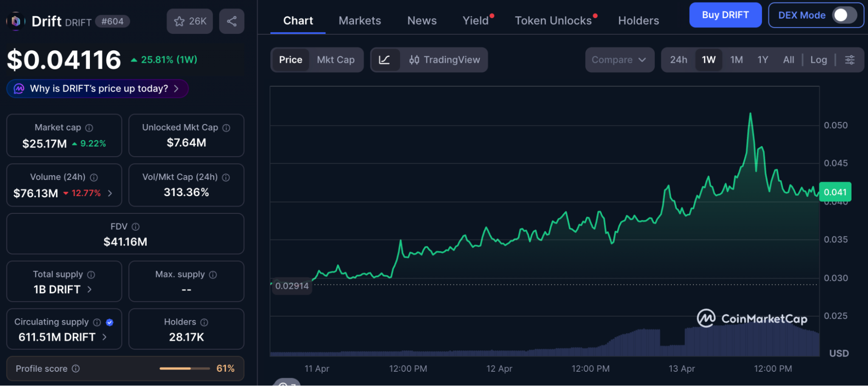Switch chart to Mkt Cap view
This screenshot has width=868, height=386.
336,60
